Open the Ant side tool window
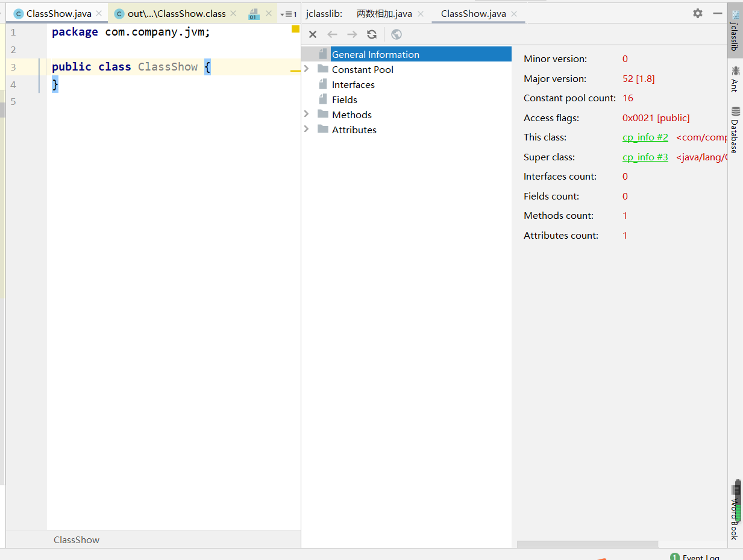This screenshot has width=743, height=560. (735, 78)
